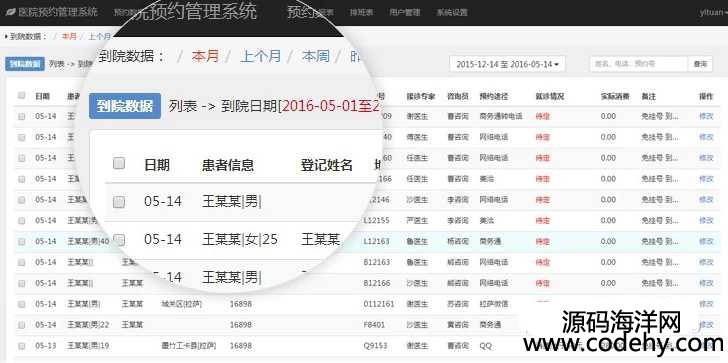Open the 用户管理 menu item
The width and height of the screenshot is (728, 363).
tap(404, 13)
